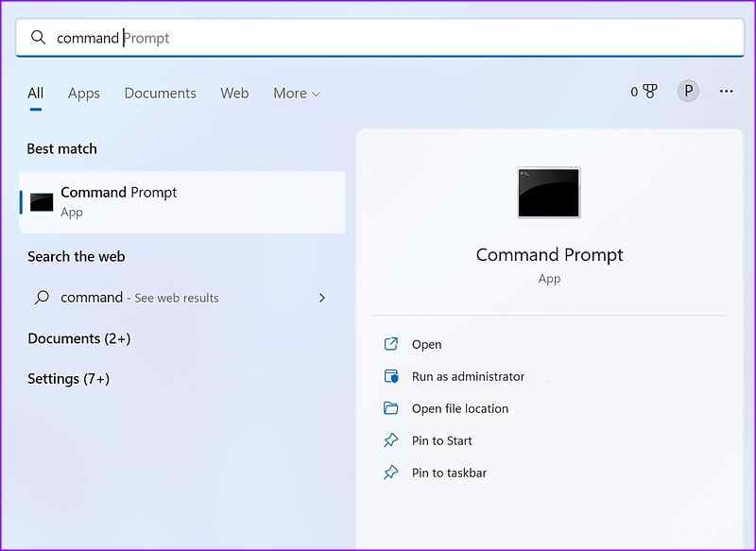Image resolution: width=756 pixels, height=551 pixels.
Task: Expand Settings (7+) section
Action: click(68, 379)
